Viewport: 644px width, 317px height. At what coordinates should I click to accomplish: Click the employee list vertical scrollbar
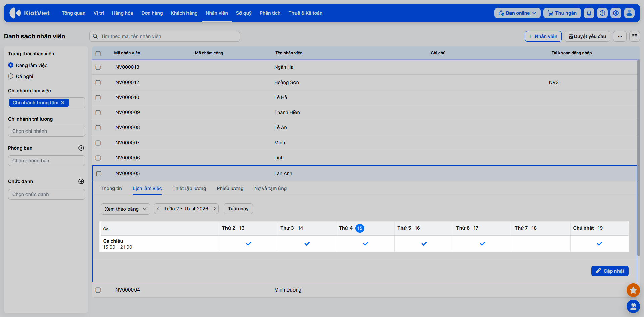tap(638, 158)
